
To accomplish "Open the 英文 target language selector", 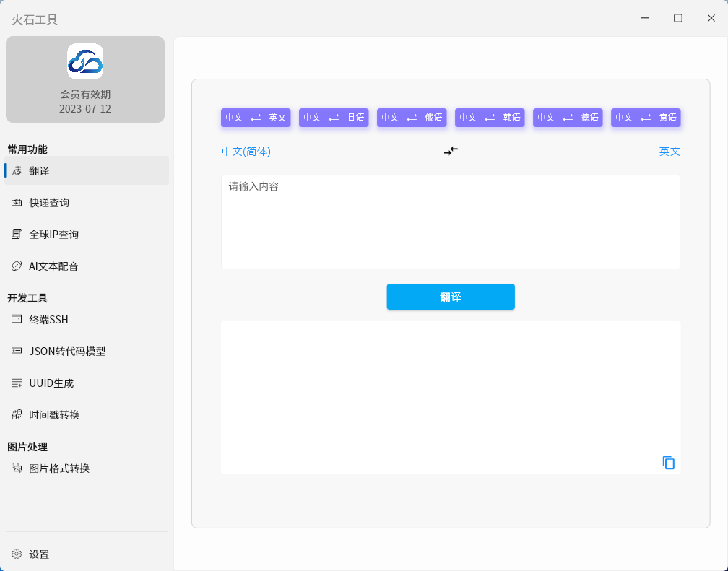I will click(669, 152).
